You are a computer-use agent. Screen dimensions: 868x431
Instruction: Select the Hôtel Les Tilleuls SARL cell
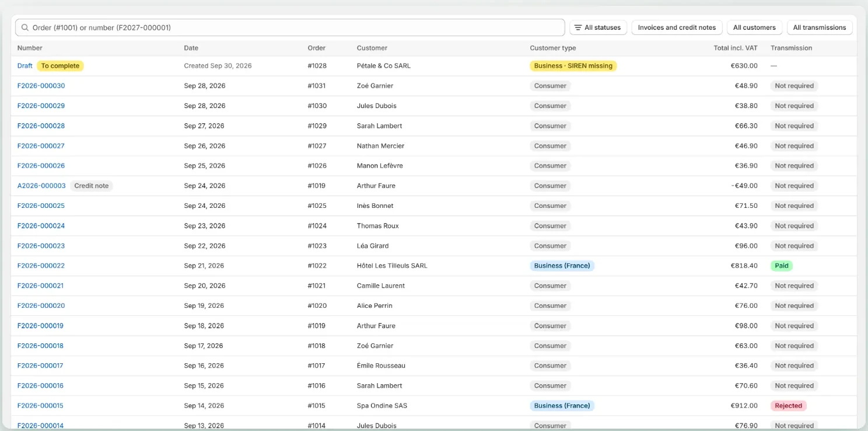(x=392, y=266)
